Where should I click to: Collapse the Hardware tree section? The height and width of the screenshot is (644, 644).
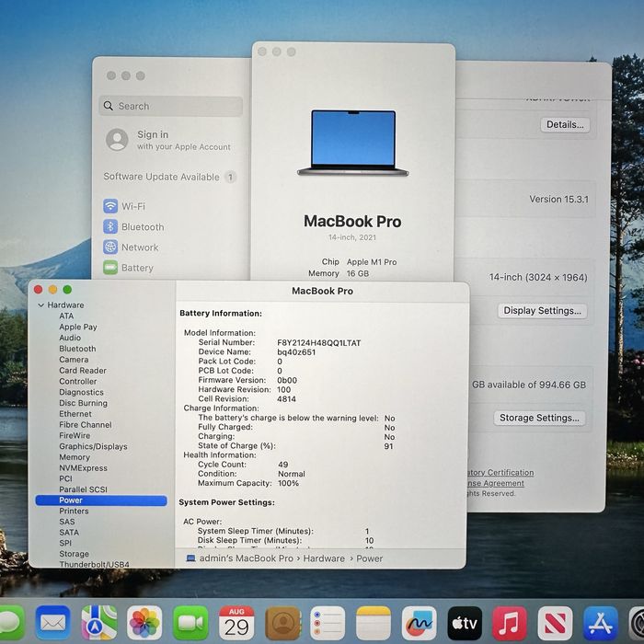point(41,305)
